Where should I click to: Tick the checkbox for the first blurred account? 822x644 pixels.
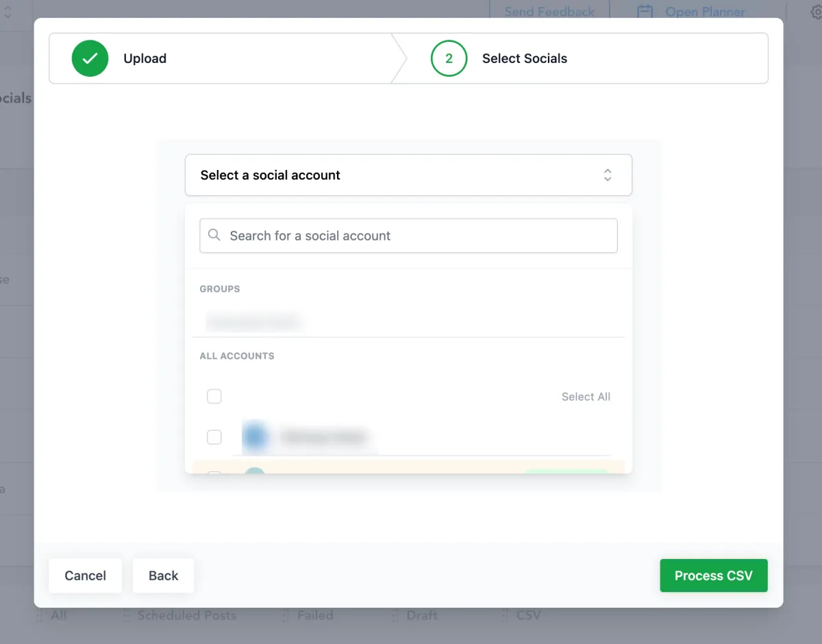pos(214,437)
